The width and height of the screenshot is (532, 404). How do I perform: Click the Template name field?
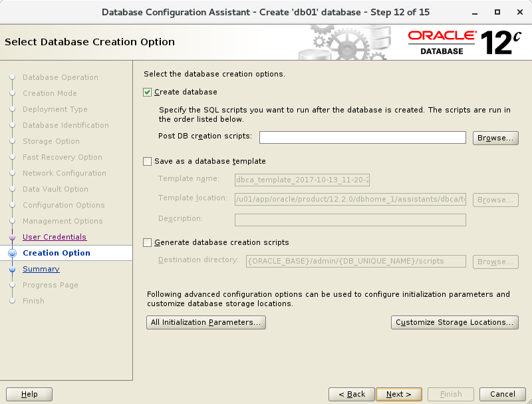tap(302, 180)
